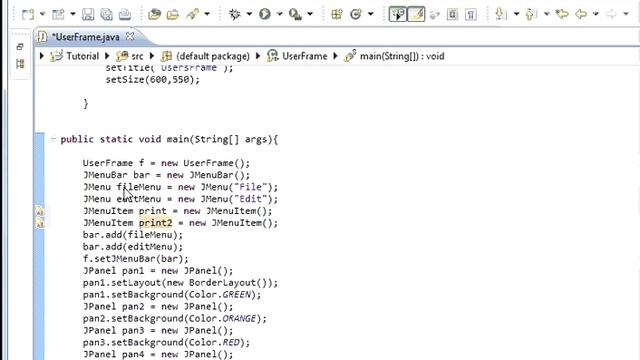Click the "File" string in code
This screenshot has width=640, height=360.
[x=250, y=187]
